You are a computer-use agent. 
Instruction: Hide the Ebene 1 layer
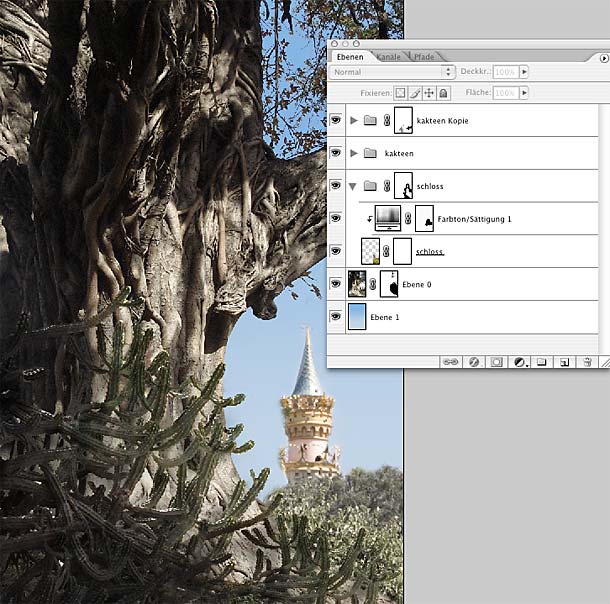(x=336, y=316)
